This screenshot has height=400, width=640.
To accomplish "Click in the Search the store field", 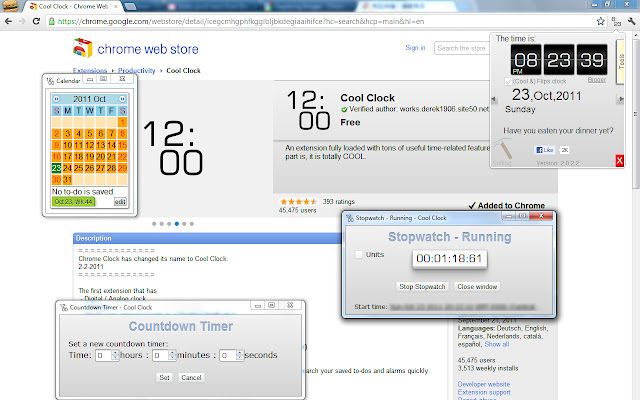I will click(462, 48).
